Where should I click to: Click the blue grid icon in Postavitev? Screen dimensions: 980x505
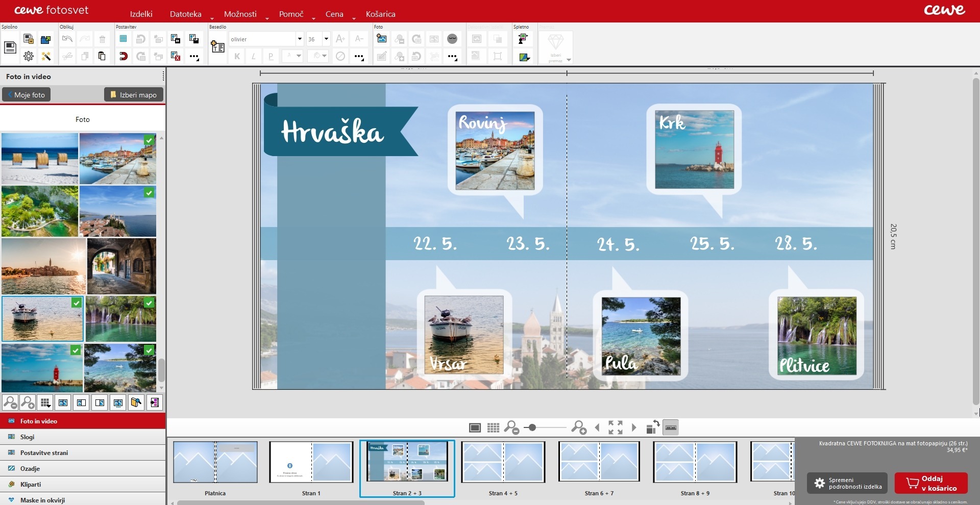[123, 39]
